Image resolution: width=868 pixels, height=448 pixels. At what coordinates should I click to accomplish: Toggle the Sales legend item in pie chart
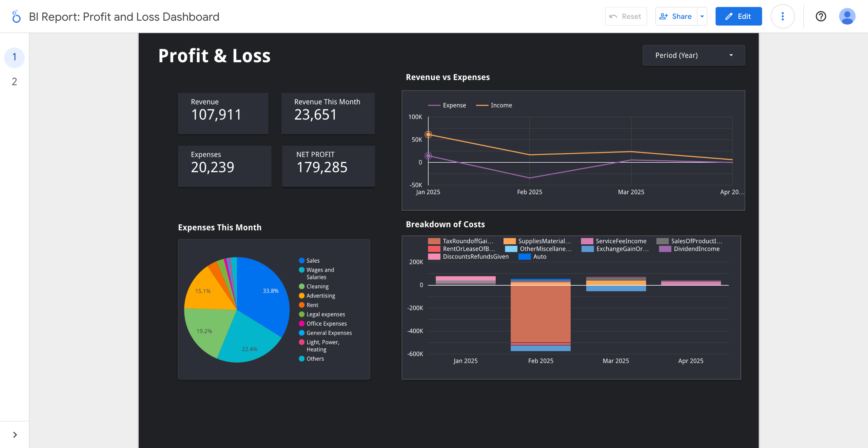point(309,261)
